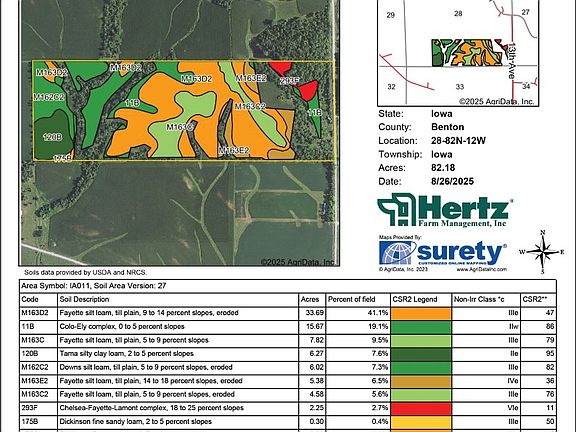This screenshot has height=432, width=576.
Task: Click code 120B in the table
Action: 29,354
